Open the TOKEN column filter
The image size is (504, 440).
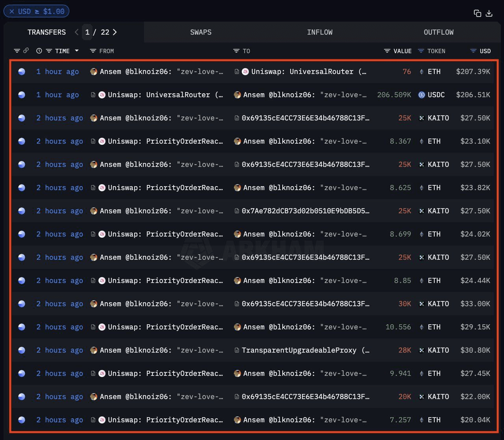421,51
